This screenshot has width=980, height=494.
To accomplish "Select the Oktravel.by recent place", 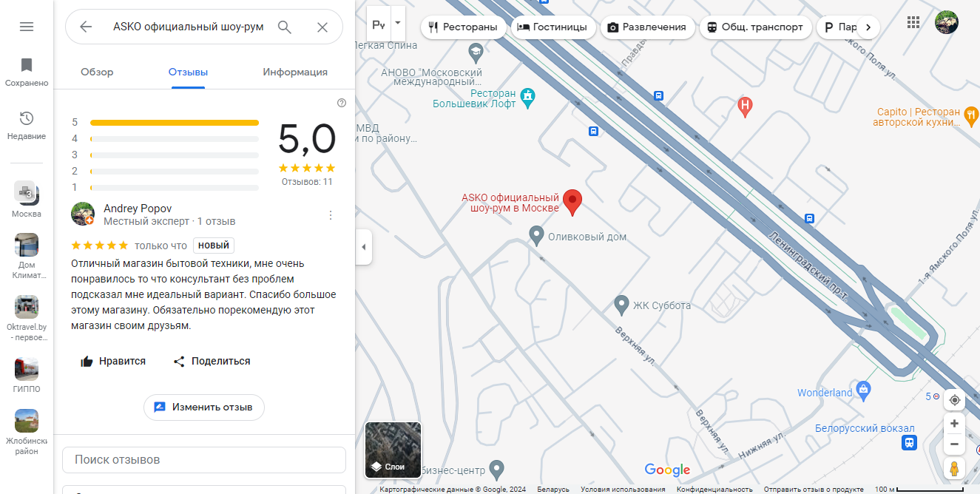I will 27,318.
